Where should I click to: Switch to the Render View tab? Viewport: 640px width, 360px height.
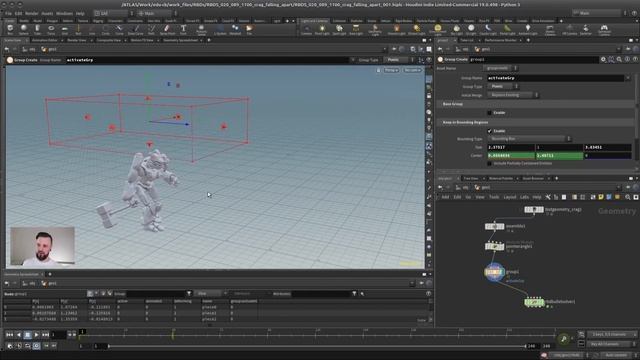(76, 40)
